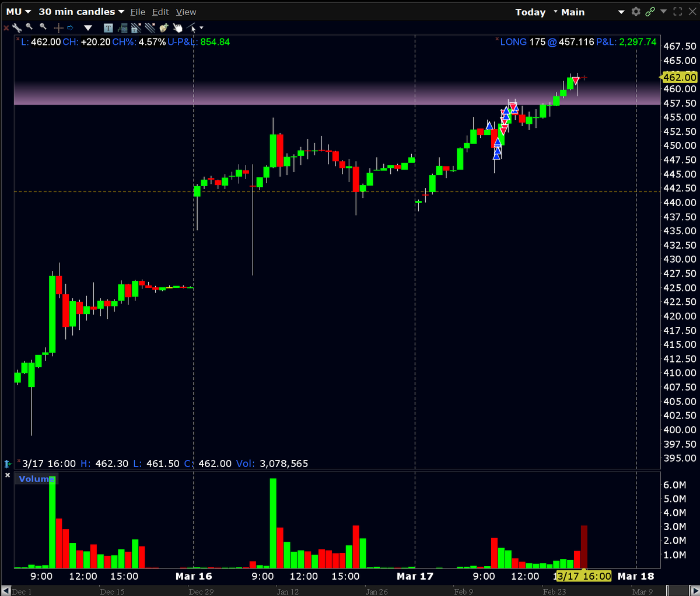This screenshot has height=596, width=700.
Task: Click the second magnifier zoom icon
Action: [43, 27]
